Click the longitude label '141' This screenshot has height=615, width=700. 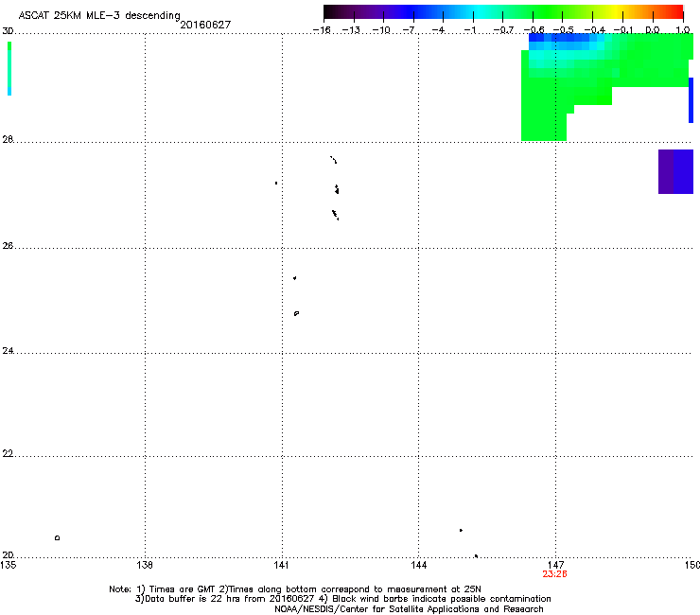(x=281, y=565)
